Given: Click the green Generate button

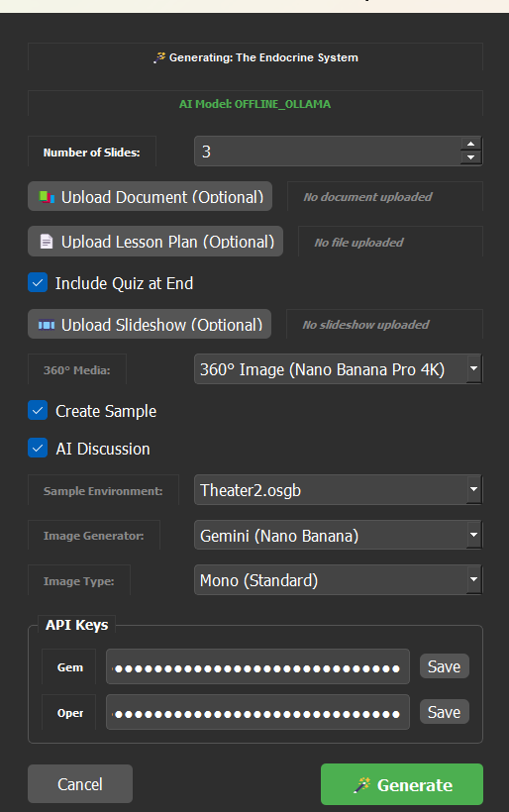Looking at the screenshot, I should pyautogui.click(x=402, y=784).
